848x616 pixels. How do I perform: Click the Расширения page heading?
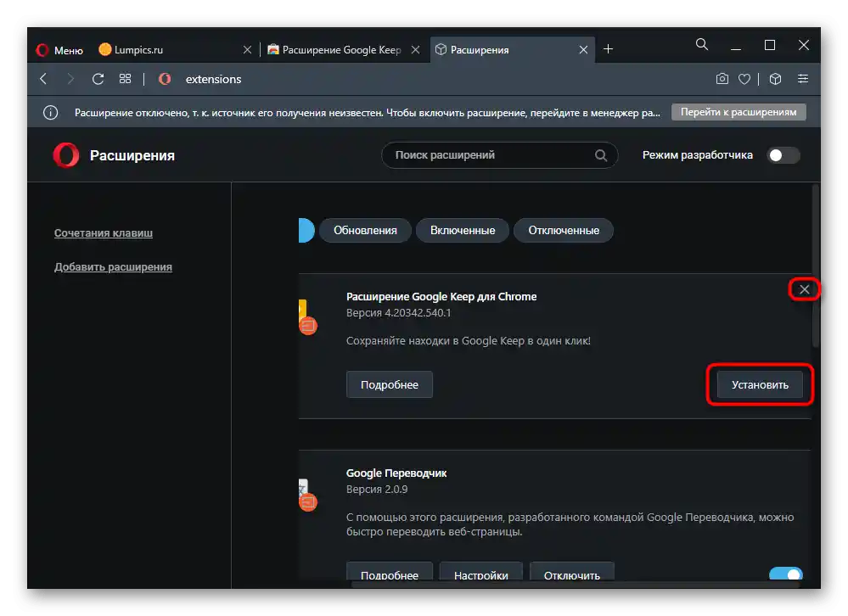[x=132, y=155]
